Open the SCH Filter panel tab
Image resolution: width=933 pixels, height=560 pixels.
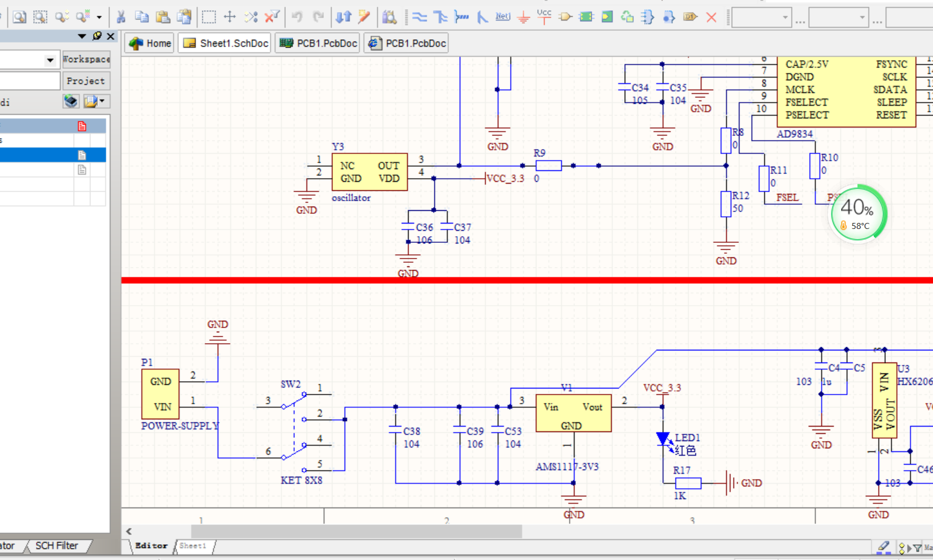tap(57, 546)
